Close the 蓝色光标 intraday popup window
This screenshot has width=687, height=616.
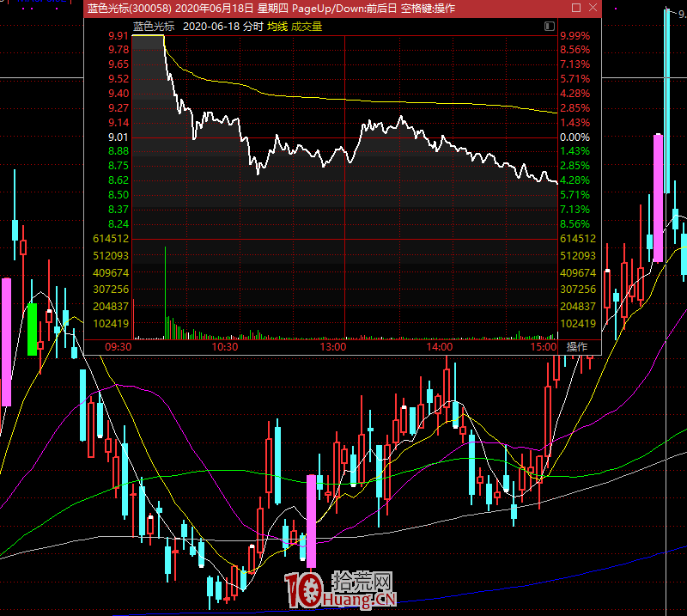(x=593, y=8)
